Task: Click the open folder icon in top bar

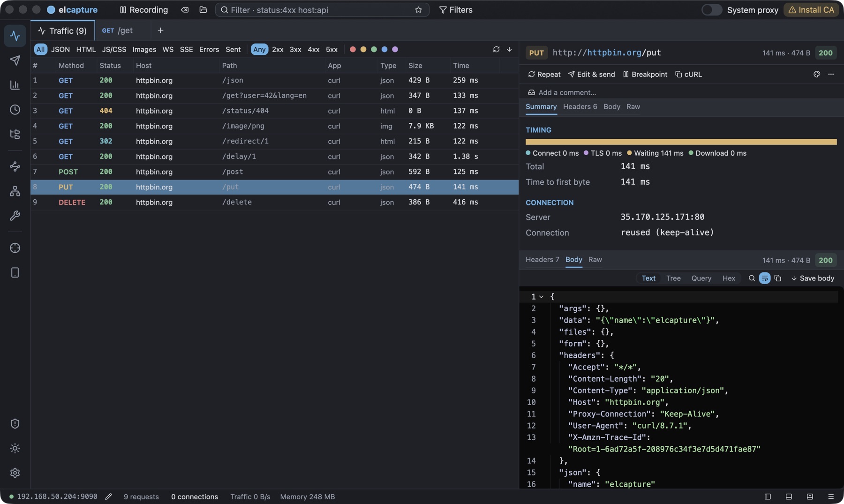Action: 203,10
